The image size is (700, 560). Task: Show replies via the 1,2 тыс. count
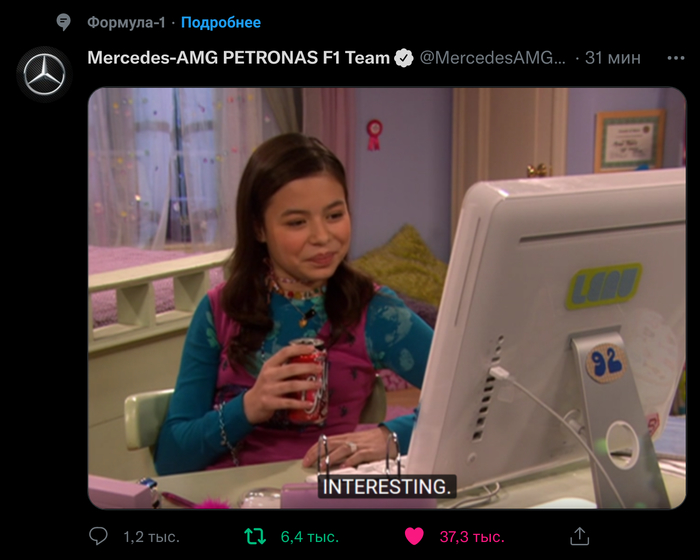tap(151, 536)
